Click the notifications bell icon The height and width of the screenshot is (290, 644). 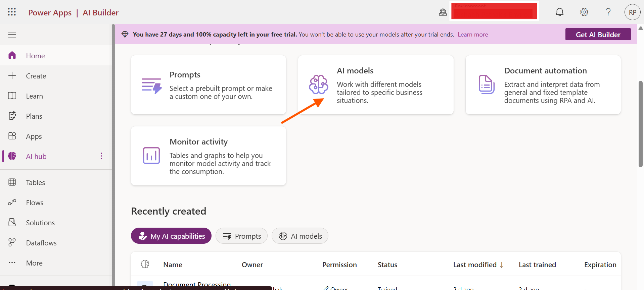[559, 12]
